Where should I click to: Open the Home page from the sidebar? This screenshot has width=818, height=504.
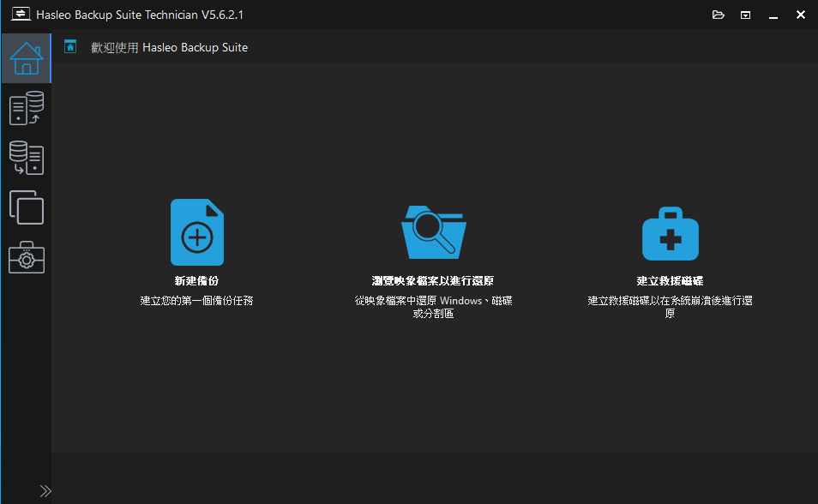26,57
